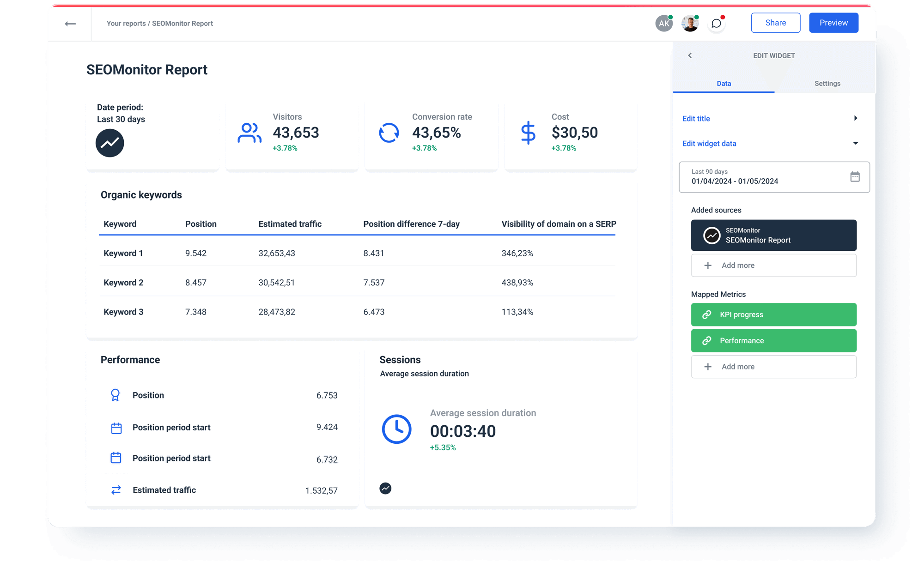Click the calendar icon next to Position period start

tap(116, 428)
